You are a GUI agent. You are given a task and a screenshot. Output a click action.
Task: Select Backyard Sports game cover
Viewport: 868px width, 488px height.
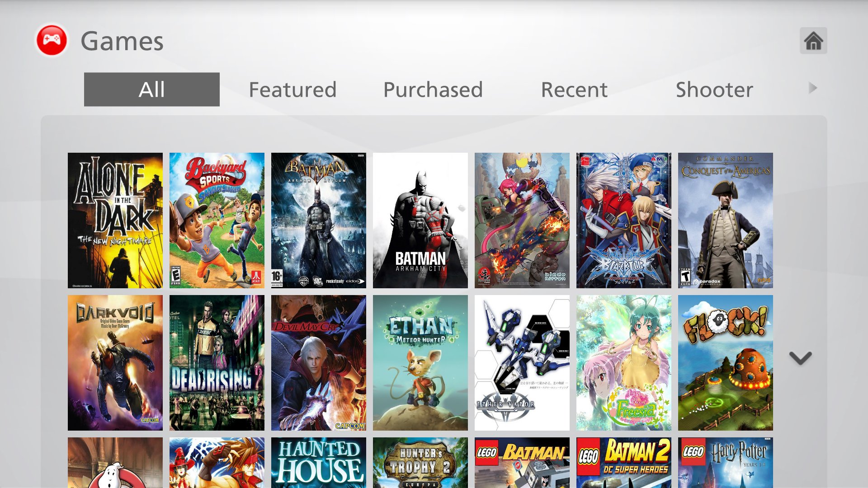pyautogui.click(x=217, y=221)
